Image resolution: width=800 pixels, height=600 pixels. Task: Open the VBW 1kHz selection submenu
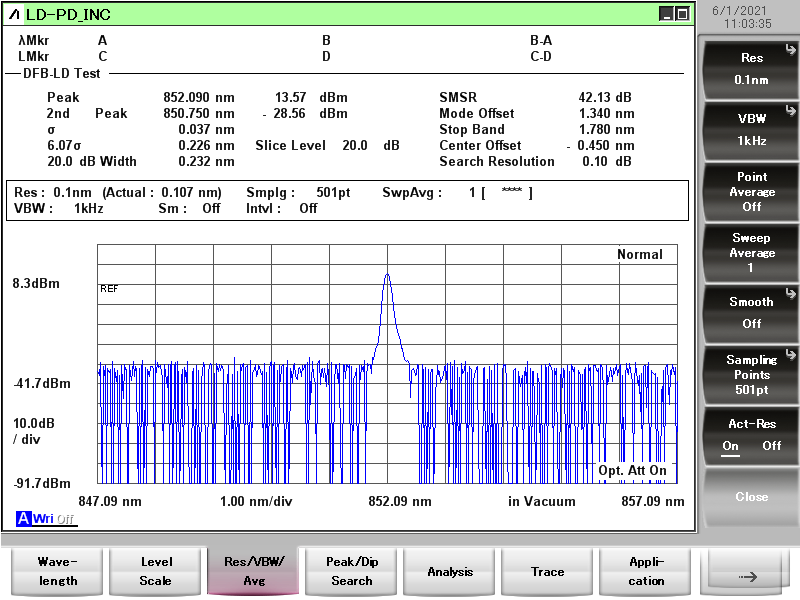tap(751, 129)
